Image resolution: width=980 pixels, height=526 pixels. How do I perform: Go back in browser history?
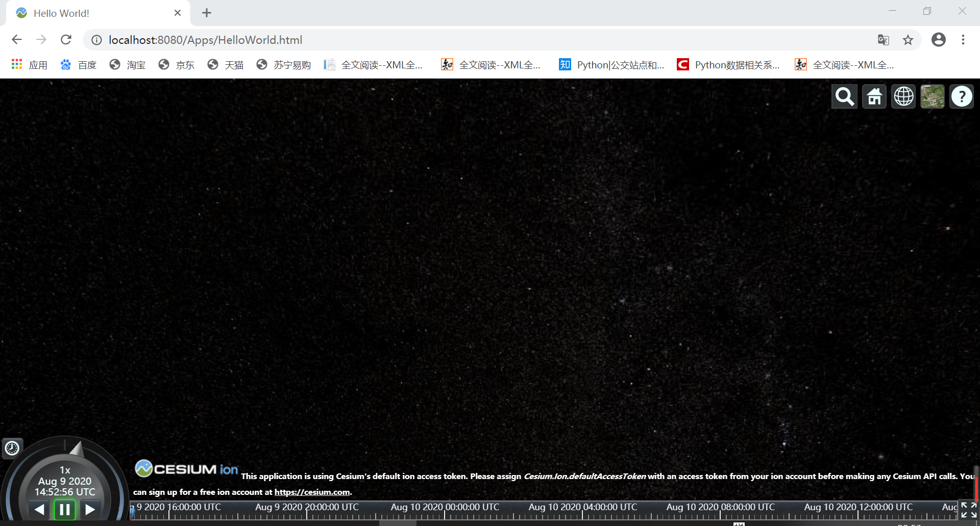click(x=17, y=40)
